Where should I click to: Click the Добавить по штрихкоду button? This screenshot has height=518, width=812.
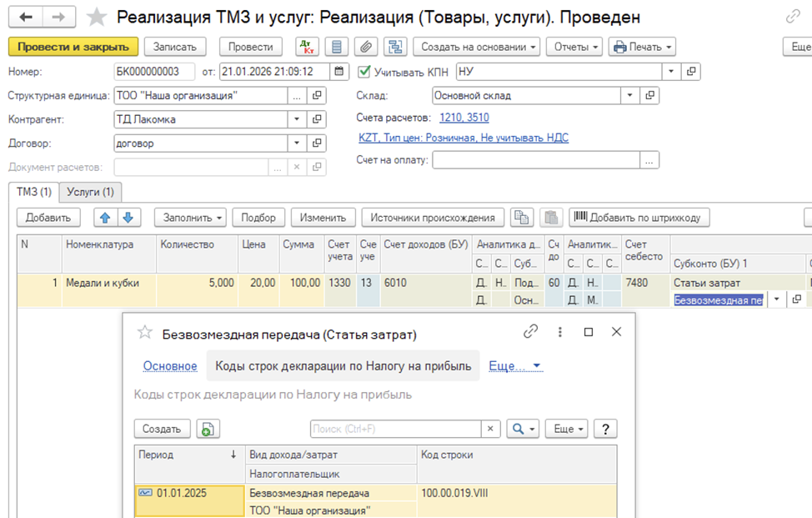(x=639, y=218)
